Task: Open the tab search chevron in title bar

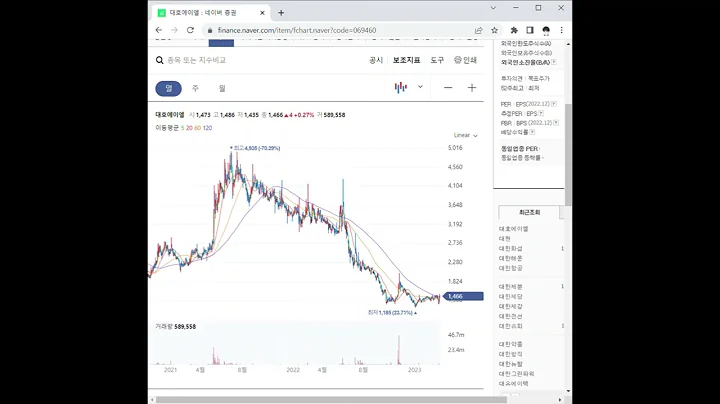Action: [493, 8]
